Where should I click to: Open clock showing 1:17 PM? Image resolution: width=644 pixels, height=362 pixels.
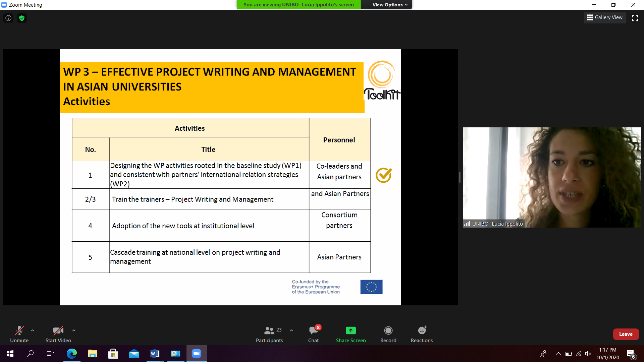coord(608,354)
